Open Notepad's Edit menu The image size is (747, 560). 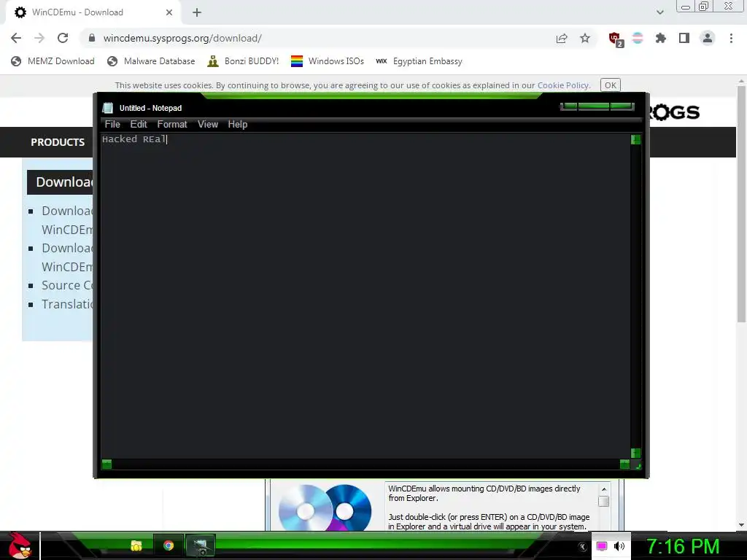[x=139, y=124]
